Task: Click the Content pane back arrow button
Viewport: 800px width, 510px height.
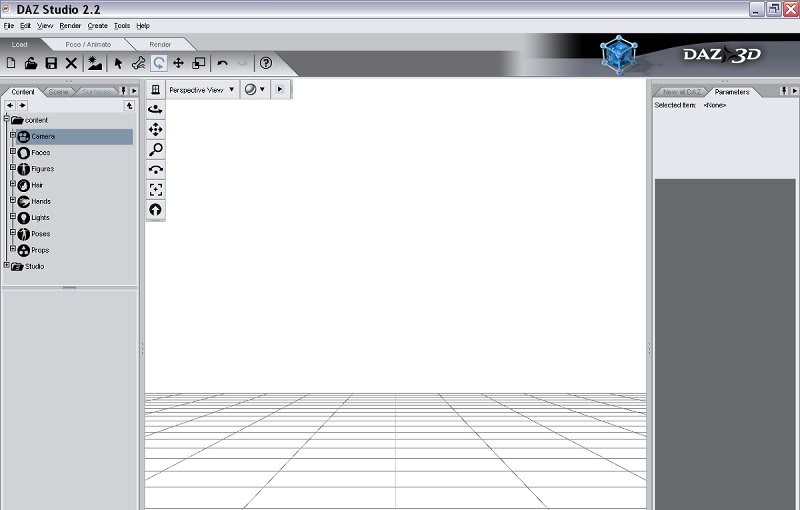Action: (10, 105)
